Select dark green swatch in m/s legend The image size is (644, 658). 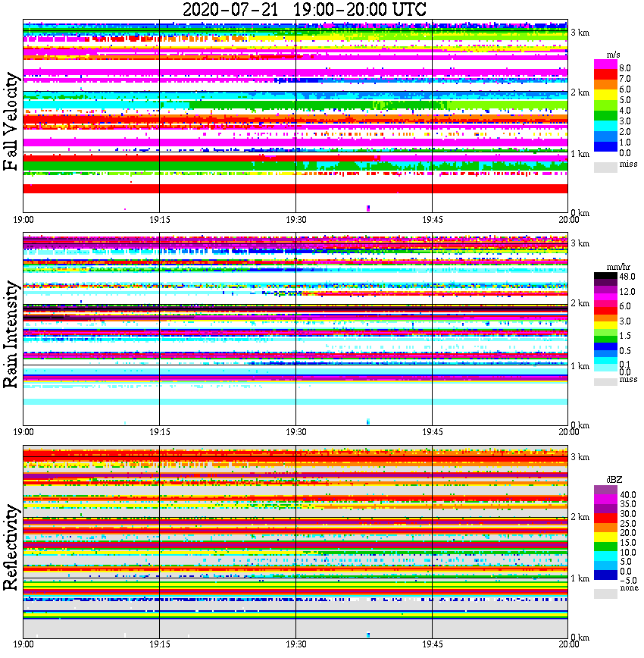pyautogui.click(x=606, y=115)
